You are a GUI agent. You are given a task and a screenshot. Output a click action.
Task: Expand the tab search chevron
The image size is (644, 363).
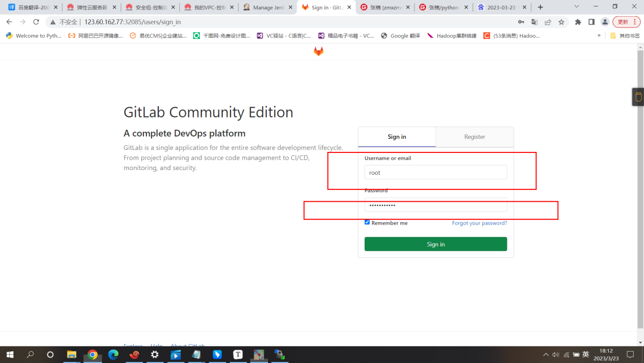(x=576, y=7)
